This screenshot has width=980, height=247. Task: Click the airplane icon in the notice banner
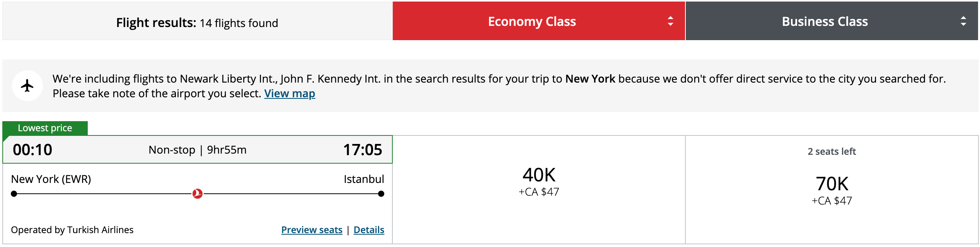pyautogui.click(x=27, y=85)
